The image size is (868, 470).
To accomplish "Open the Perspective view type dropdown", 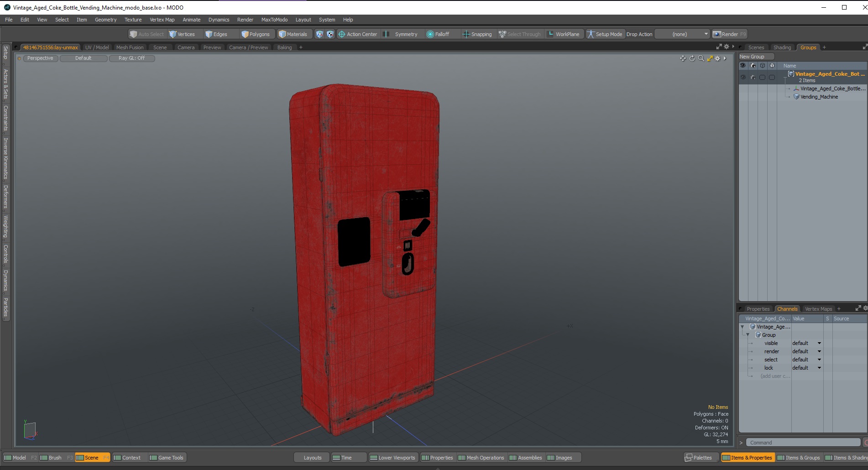I will [x=40, y=58].
